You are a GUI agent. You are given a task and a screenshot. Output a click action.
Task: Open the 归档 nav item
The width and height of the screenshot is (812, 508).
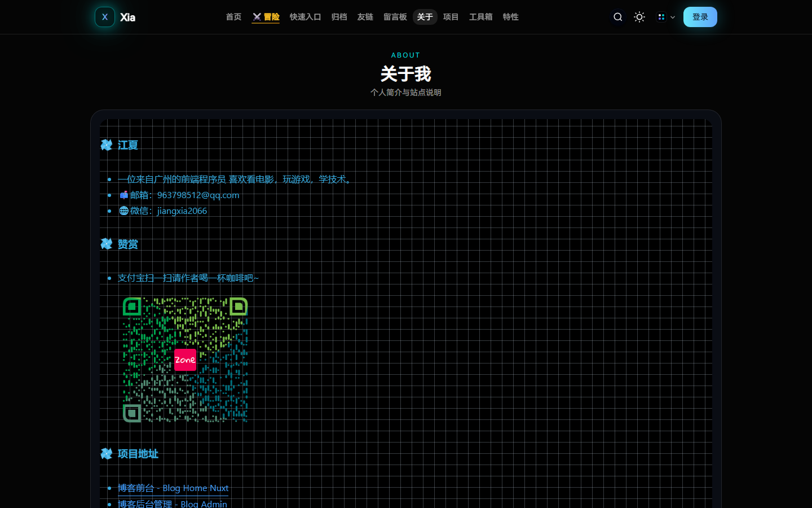(x=339, y=17)
